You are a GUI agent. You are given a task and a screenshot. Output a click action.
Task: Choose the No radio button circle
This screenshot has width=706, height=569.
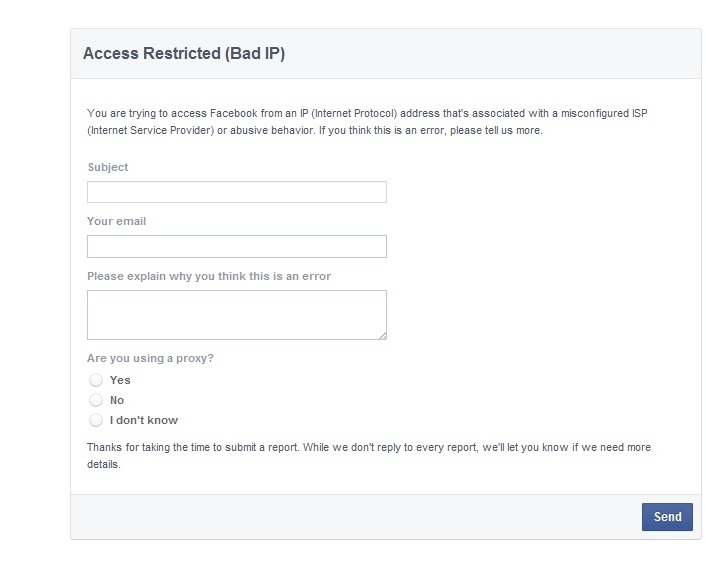point(96,400)
